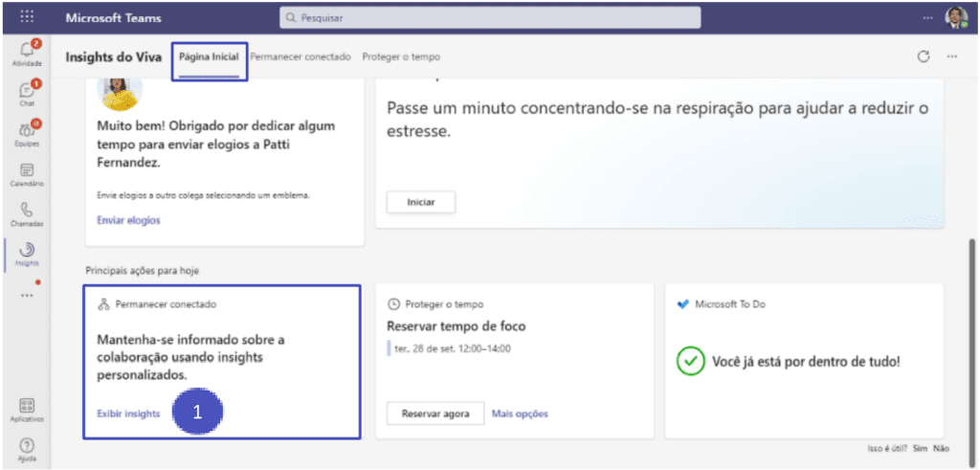This screenshot has height=470, width=980.
Task: Click the praise card avatar picture
Action: 120,93
